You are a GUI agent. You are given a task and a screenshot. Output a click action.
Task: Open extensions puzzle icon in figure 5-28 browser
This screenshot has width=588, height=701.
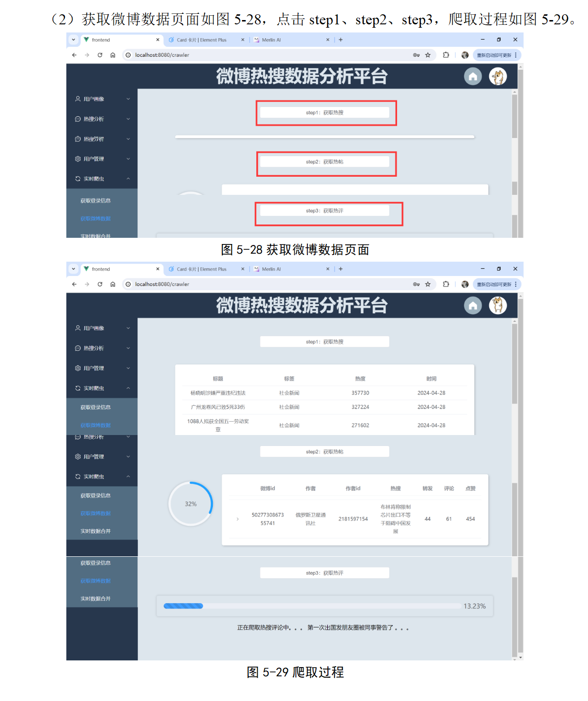pyautogui.click(x=446, y=55)
